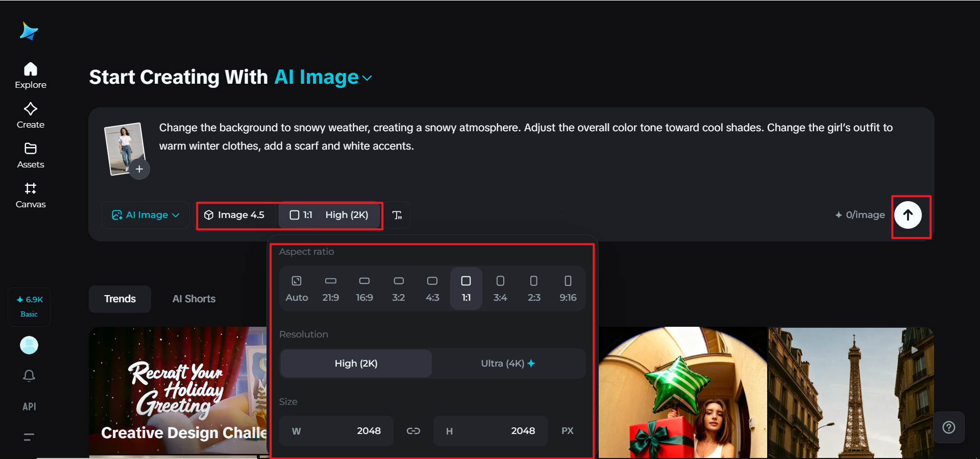This screenshot has height=459, width=980.
Task: Click the height input field
Action: tap(491, 431)
